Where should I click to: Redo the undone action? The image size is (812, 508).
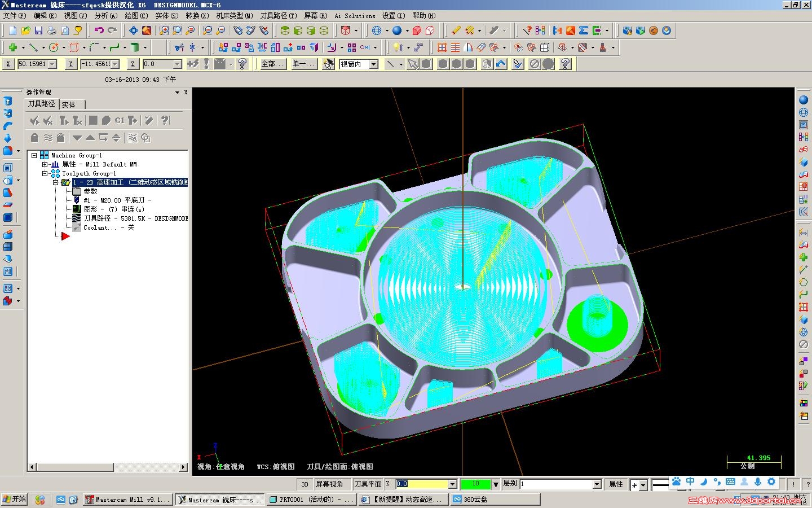[x=112, y=30]
